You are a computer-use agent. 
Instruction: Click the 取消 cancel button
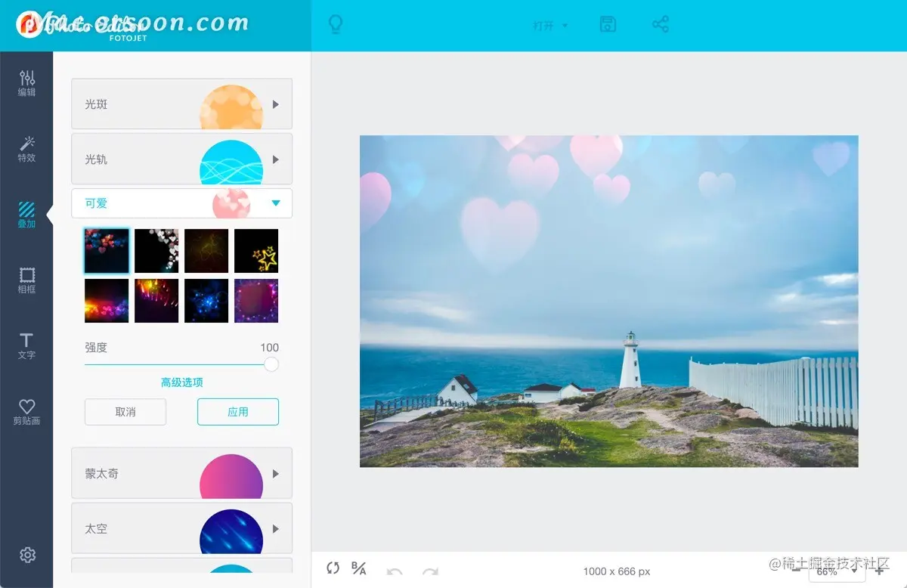pos(125,412)
